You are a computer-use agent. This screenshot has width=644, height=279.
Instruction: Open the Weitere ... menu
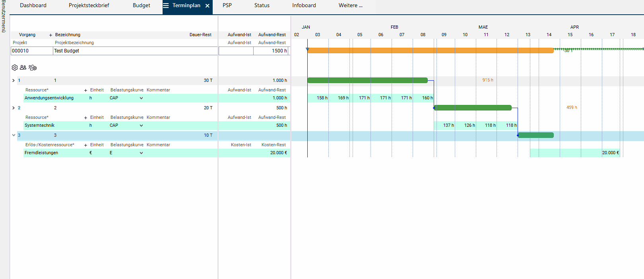click(x=350, y=6)
